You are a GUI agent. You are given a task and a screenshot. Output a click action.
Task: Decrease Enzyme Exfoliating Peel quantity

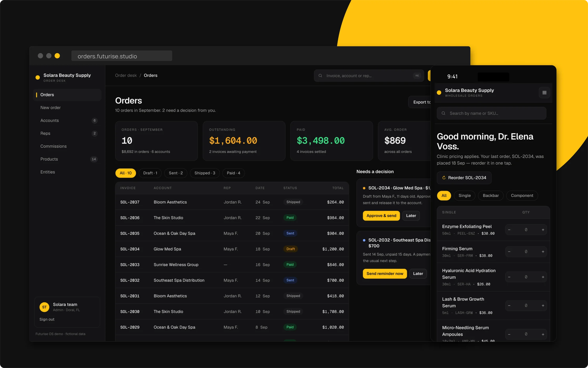tap(509, 230)
